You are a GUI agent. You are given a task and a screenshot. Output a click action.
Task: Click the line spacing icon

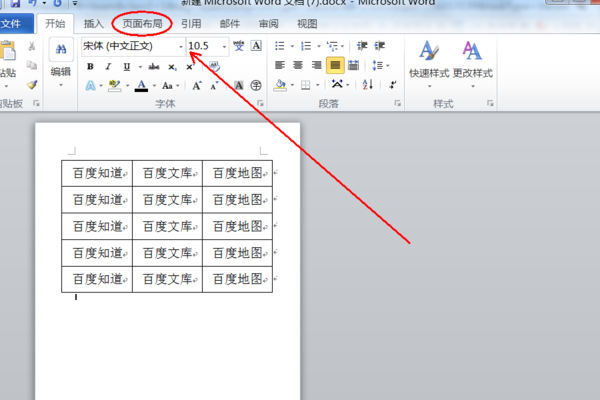pyautogui.click(x=377, y=65)
